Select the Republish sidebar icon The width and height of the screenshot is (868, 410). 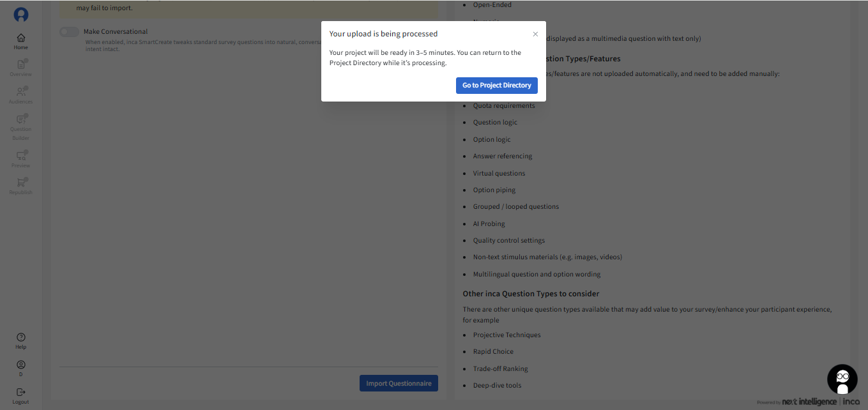coord(21,186)
